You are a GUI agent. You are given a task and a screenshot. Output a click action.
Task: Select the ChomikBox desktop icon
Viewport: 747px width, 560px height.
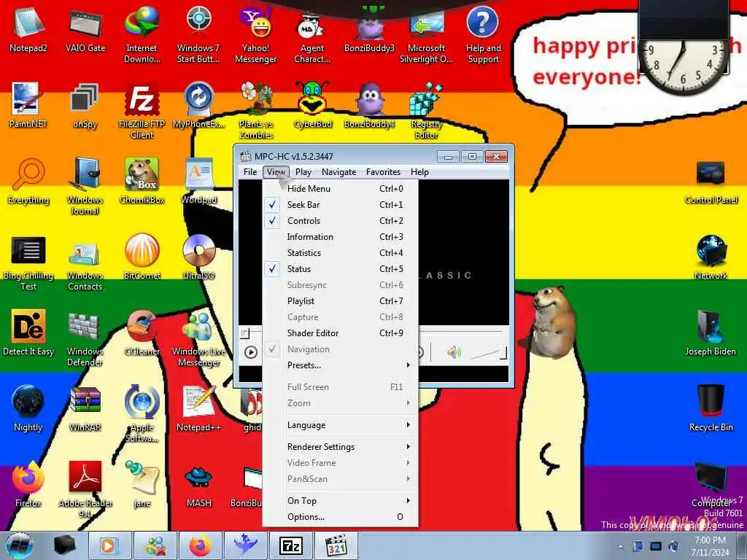pyautogui.click(x=142, y=182)
